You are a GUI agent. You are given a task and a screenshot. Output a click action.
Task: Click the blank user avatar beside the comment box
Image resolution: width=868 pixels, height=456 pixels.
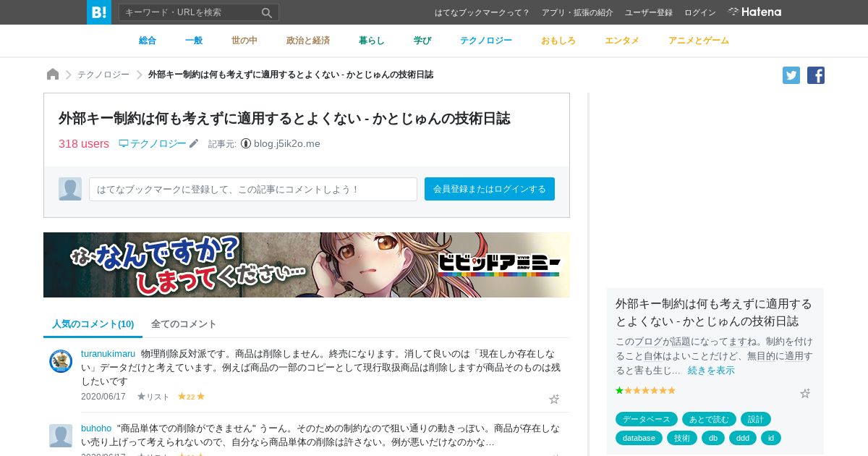click(x=70, y=189)
